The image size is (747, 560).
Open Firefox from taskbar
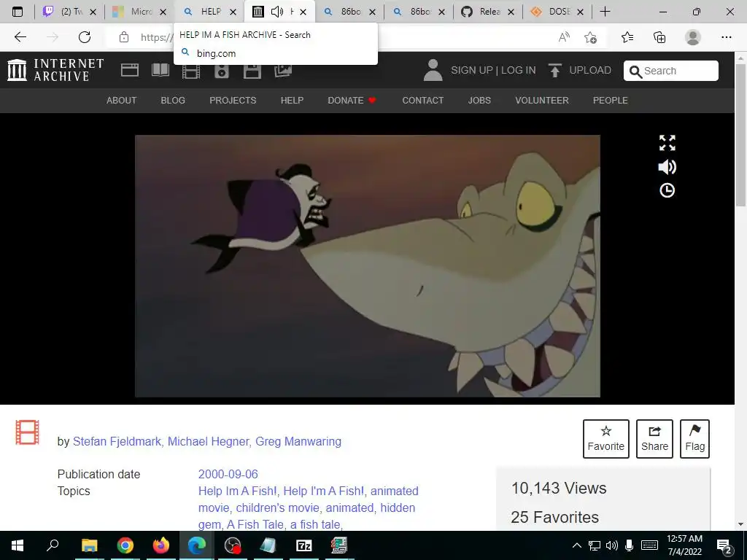161,545
